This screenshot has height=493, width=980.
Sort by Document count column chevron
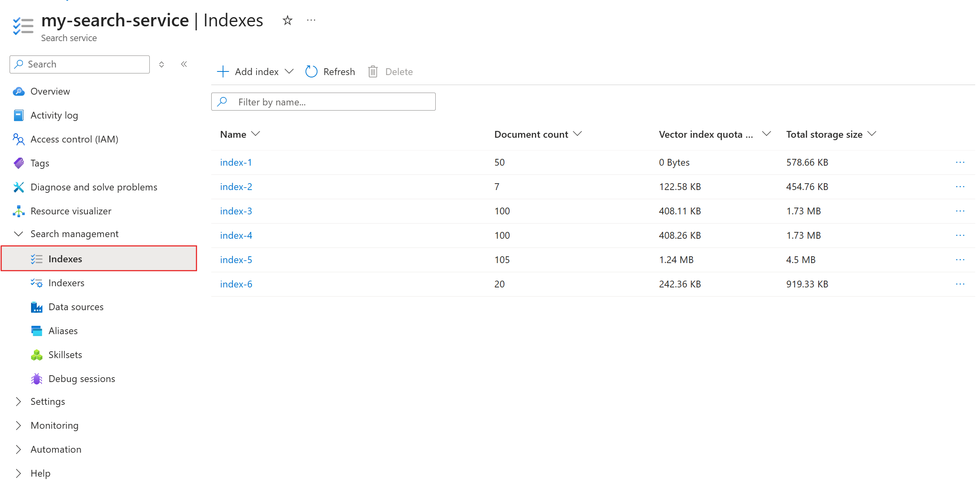[577, 134]
